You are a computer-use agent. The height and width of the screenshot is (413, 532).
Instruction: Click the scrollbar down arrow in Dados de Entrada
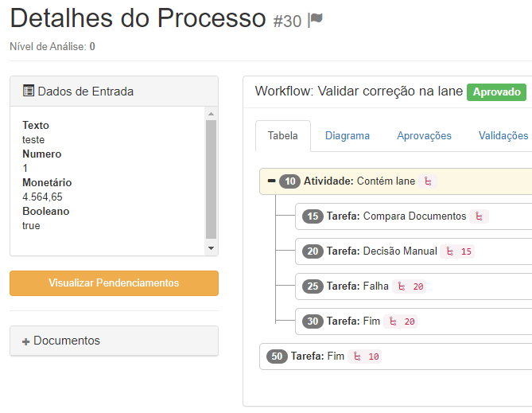[x=211, y=248]
